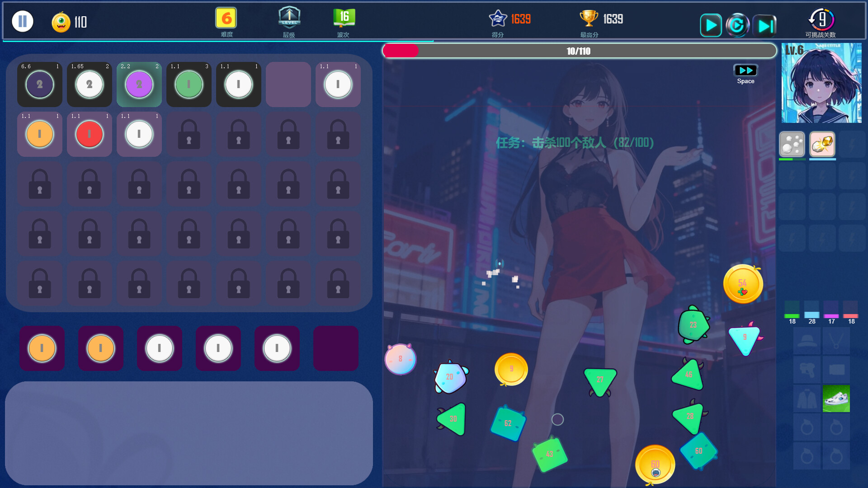Screen dimensions: 868x488
Task: Click the play button in the top bar
Action: 711,25
